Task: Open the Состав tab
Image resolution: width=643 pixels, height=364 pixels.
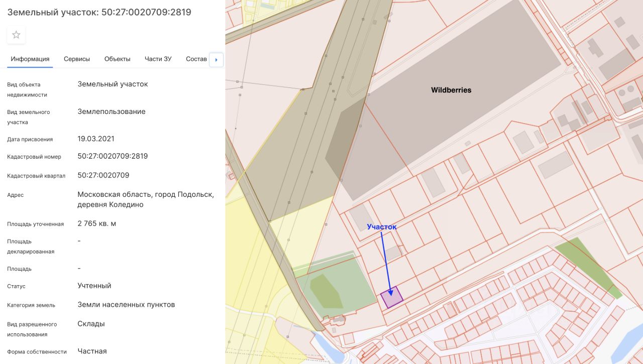Action: (196, 59)
